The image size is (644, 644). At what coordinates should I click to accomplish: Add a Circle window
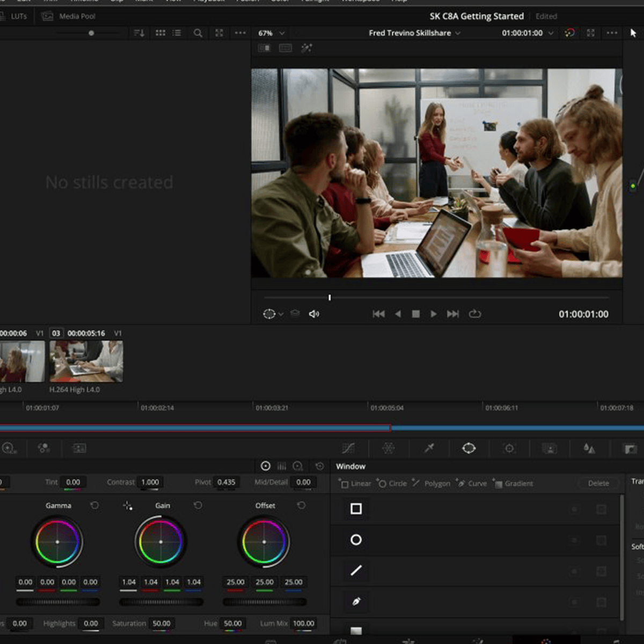(x=392, y=484)
